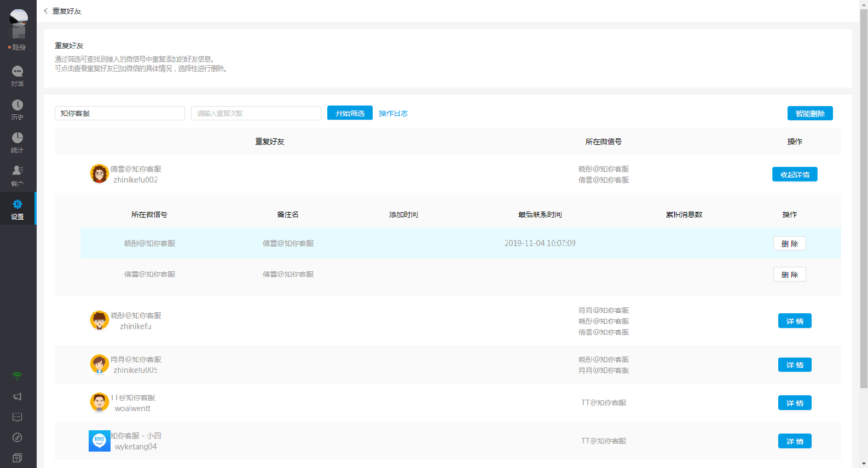The width and height of the screenshot is (868, 468).
Task: Click the 累计消息数 column header
Action: click(684, 215)
